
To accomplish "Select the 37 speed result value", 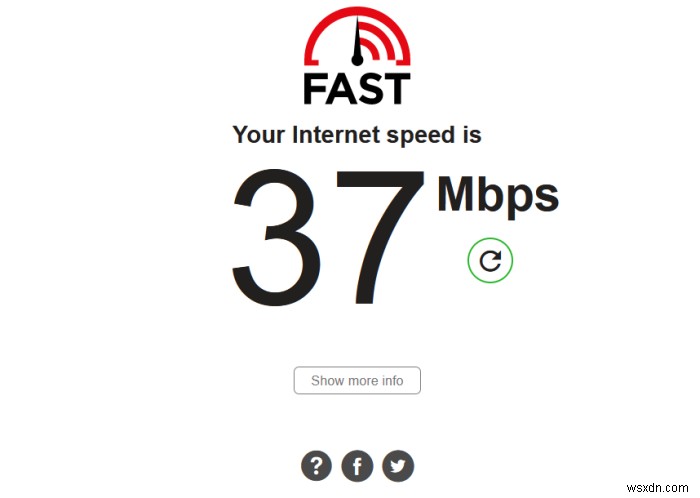I will click(x=328, y=237).
